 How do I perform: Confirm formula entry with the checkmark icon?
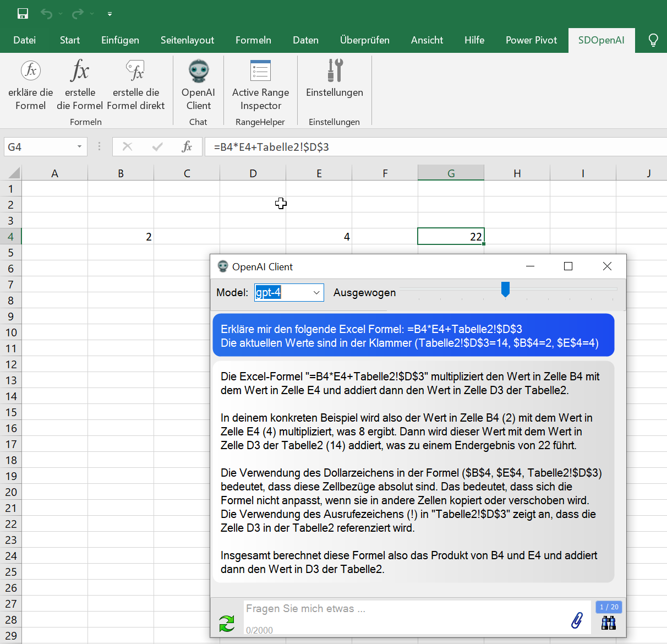click(157, 146)
